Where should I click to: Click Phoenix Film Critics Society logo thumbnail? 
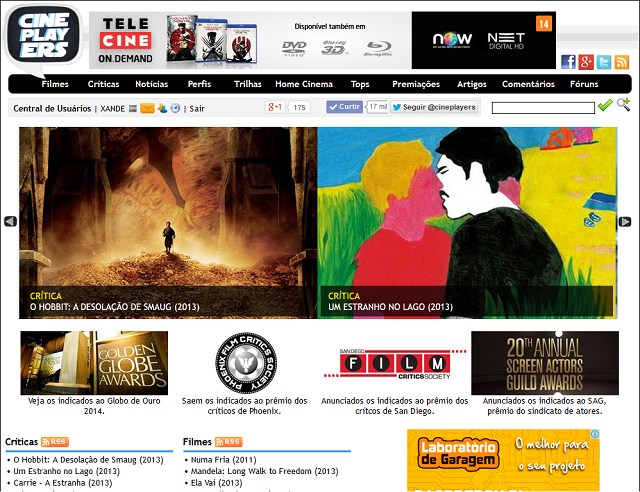pos(246,363)
